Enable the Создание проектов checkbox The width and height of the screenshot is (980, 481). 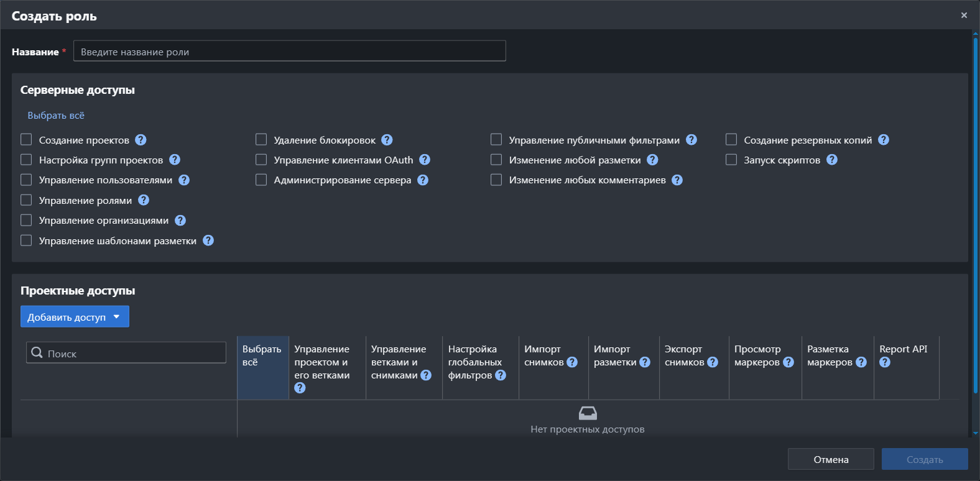(x=26, y=140)
